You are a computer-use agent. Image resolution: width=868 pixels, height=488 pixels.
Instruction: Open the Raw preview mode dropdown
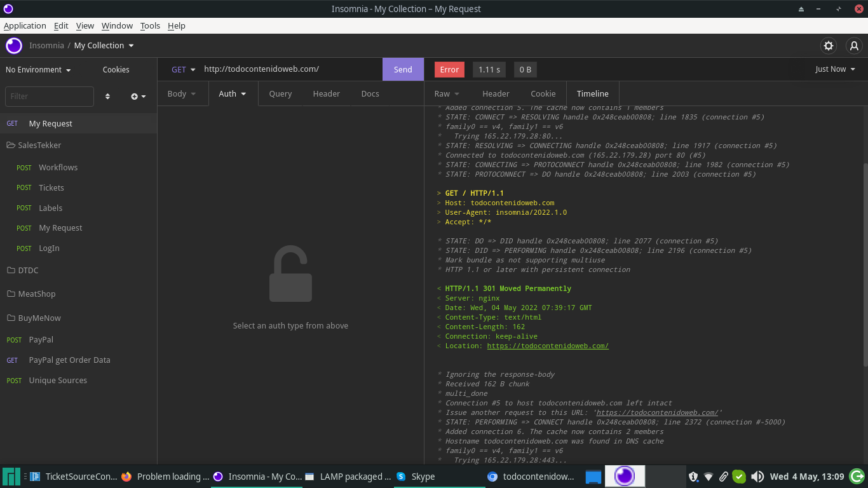pos(448,94)
